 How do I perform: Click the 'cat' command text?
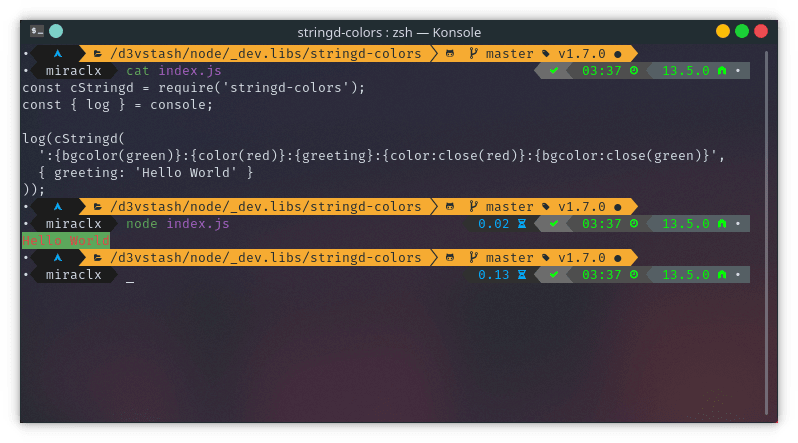pyautogui.click(x=137, y=71)
